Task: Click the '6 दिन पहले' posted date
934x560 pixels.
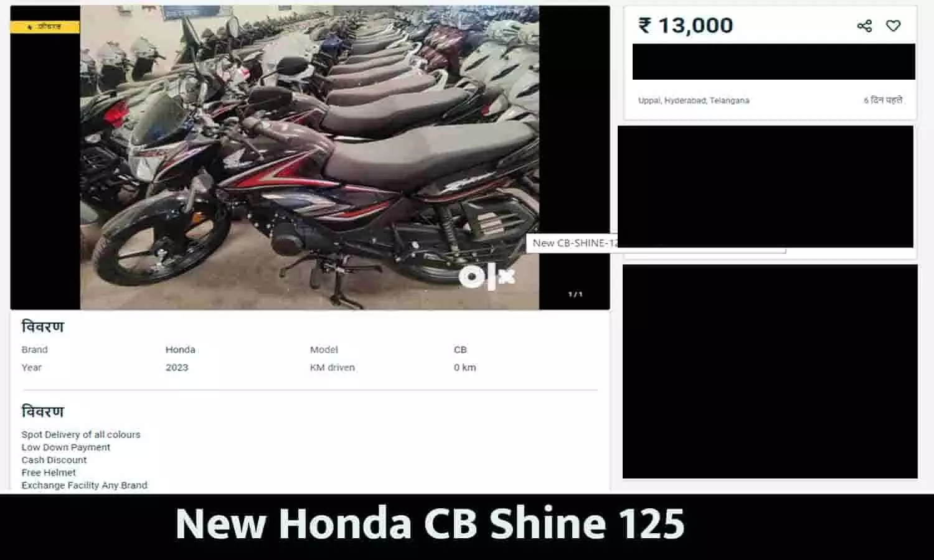Action: (883, 100)
